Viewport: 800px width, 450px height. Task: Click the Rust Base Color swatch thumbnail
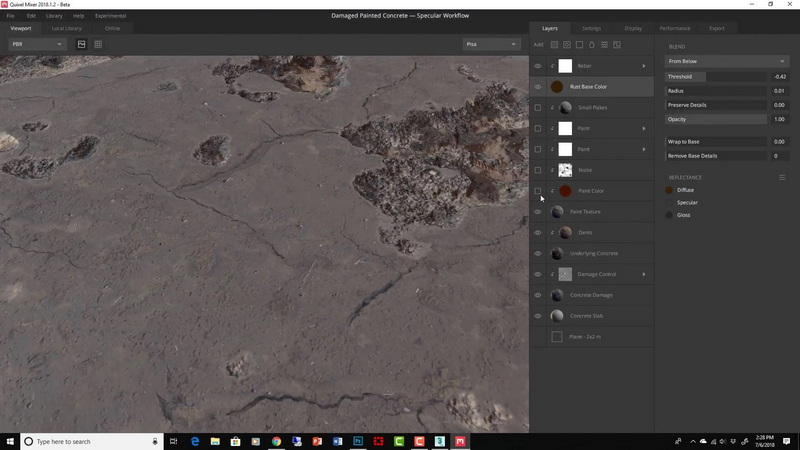(557, 87)
